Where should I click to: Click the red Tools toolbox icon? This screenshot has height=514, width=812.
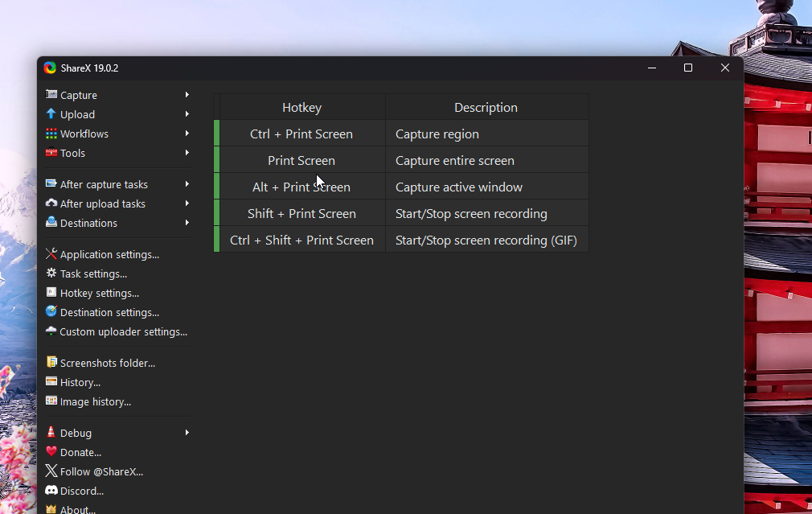click(x=51, y=152)
